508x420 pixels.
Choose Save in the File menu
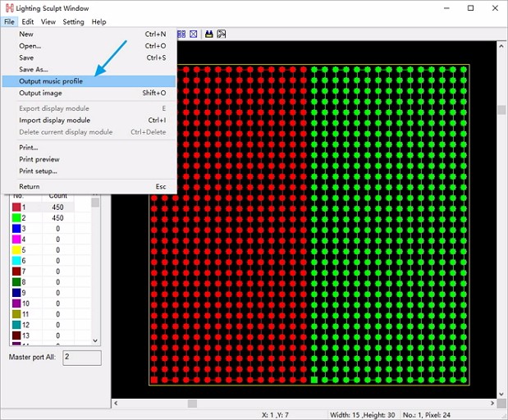pyautogui.click(x=89, y=57)
